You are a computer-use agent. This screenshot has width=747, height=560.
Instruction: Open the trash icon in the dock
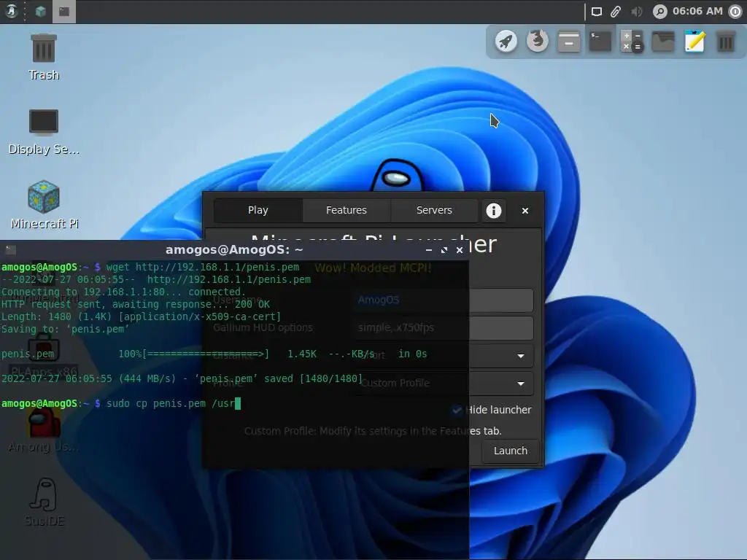click(726, 42)
